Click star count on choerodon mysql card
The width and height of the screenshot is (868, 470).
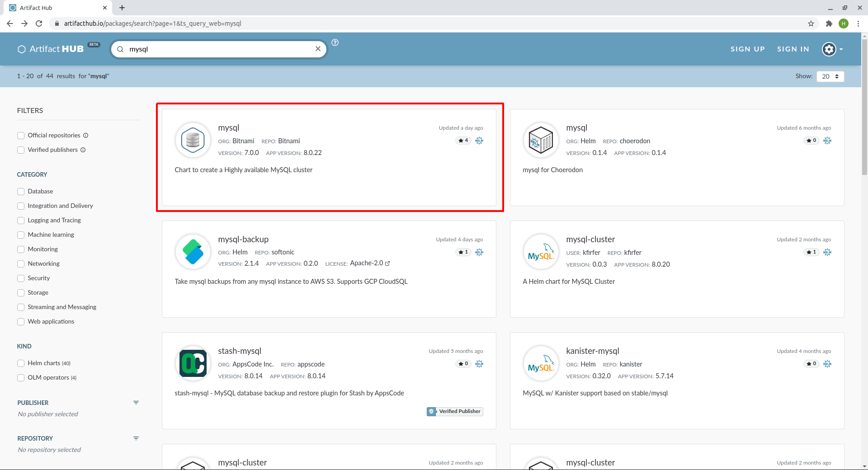[x=811, y=141]
